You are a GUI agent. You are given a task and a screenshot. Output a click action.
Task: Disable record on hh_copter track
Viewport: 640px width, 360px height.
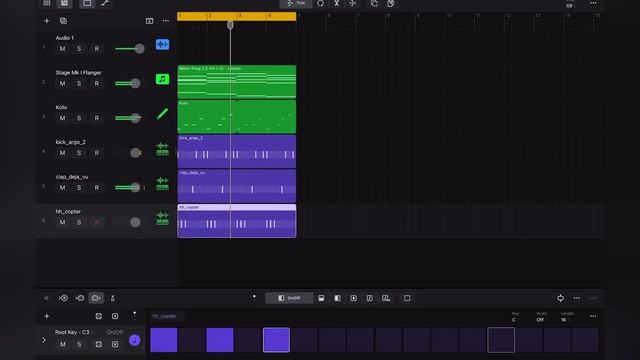point(96,222)
